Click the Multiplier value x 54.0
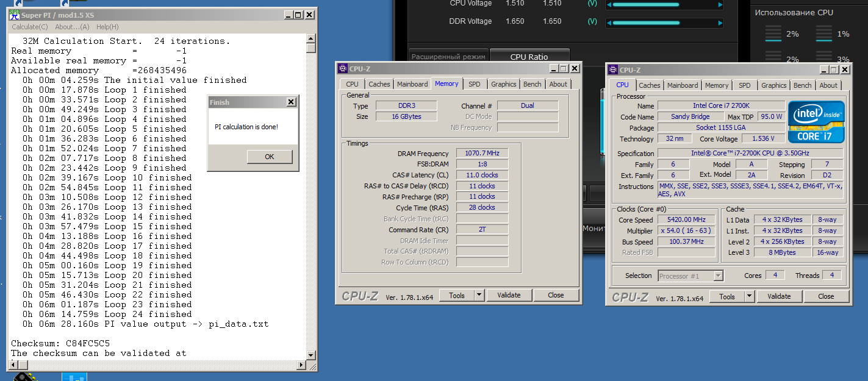Viewport: 868px width, 381px height. 686,230
